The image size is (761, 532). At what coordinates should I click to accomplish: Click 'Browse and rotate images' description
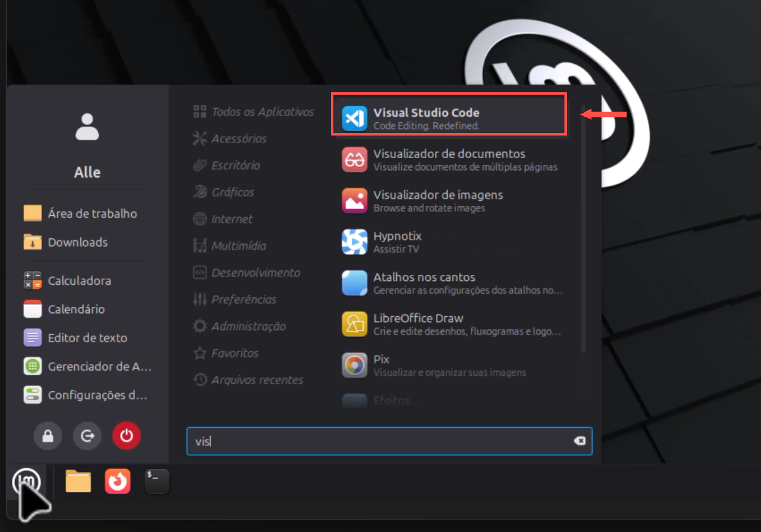coord(429,208)
